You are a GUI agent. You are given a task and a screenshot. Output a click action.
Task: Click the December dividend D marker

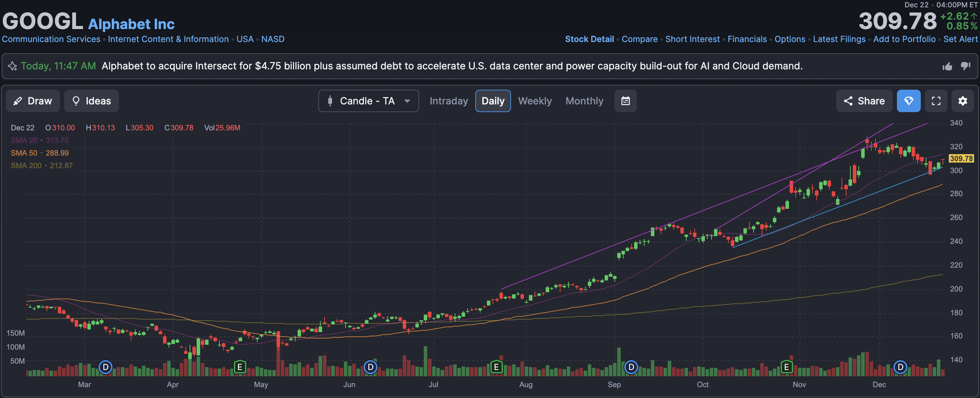tap(900, 367)
